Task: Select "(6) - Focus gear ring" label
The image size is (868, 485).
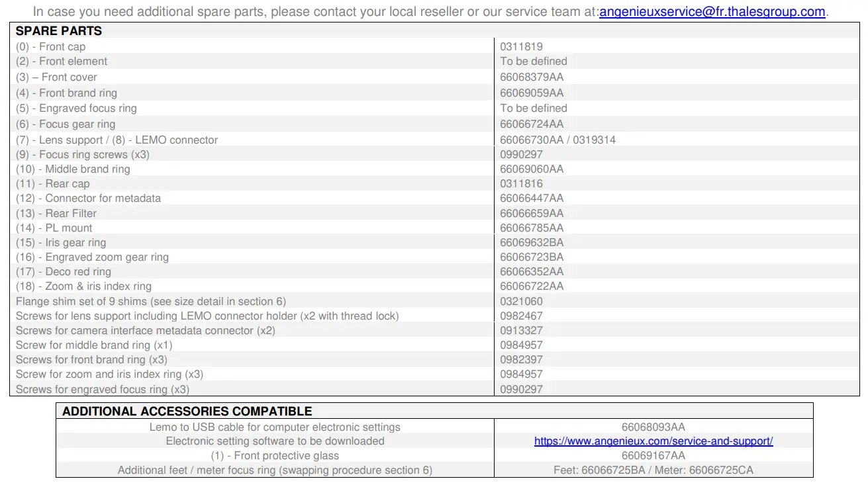Action: 66,124
